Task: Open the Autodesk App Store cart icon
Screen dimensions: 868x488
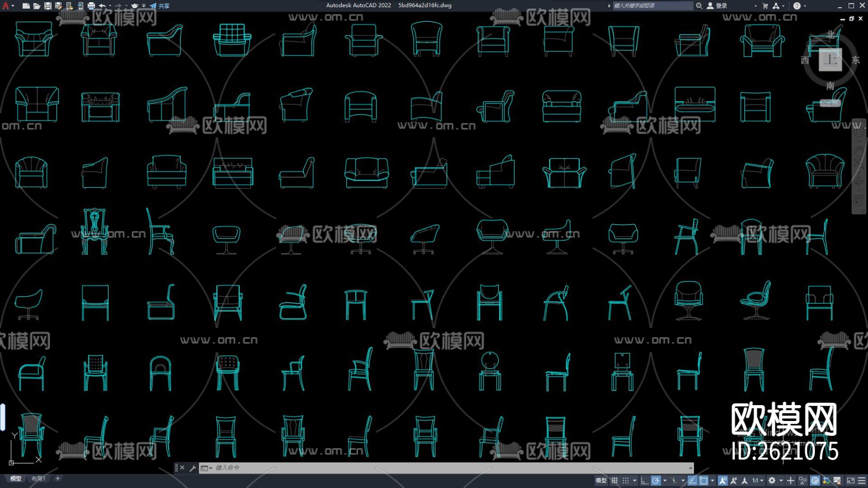Action: (765, 6)
